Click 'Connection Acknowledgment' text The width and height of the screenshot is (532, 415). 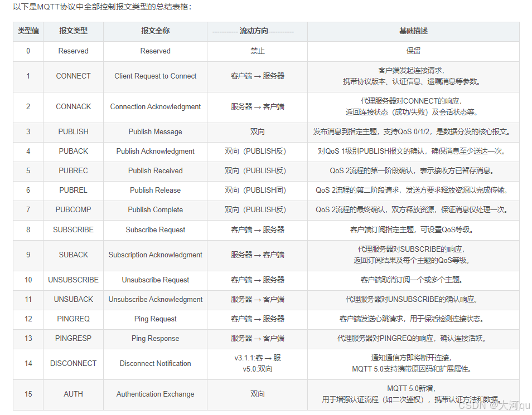click(156, 106)
